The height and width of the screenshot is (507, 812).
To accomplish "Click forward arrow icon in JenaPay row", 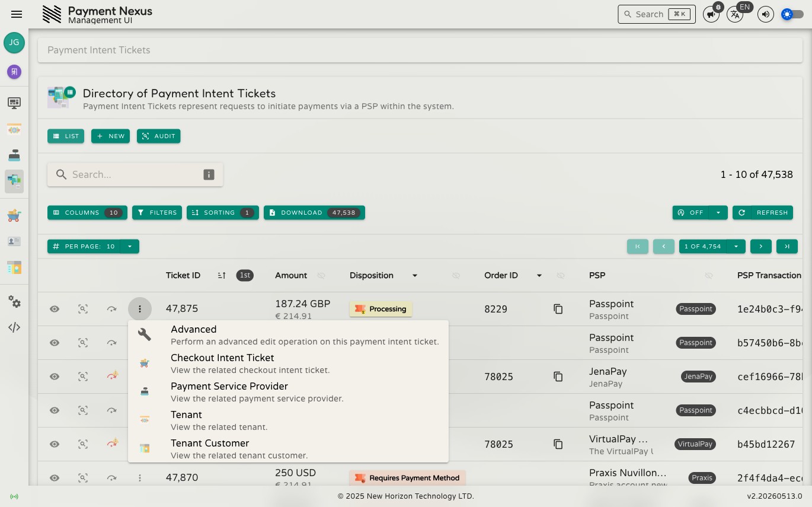I will click(x=112, y=376).
